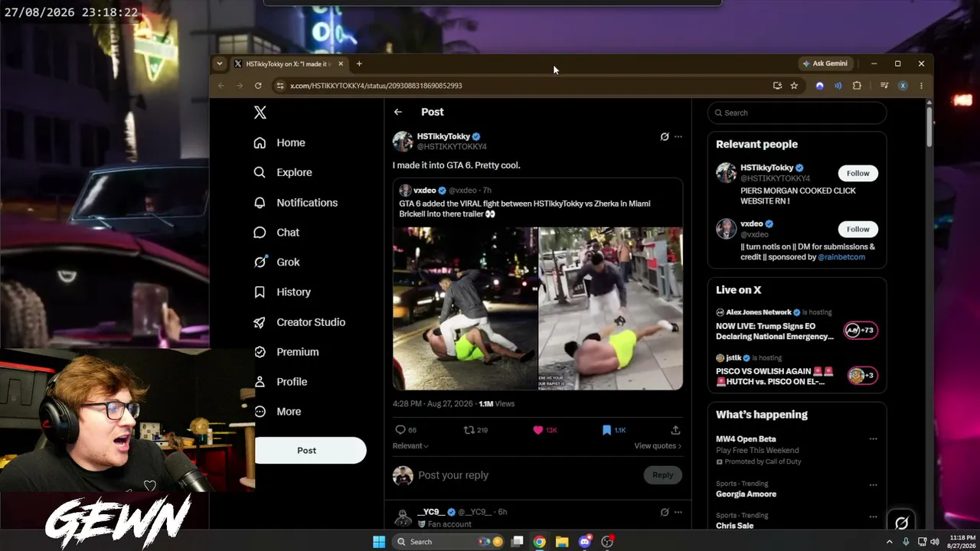Screen dimensions: 980x551
Task: Open History in the sidebar
Action: pyautogui.click(x=283, y=292)
